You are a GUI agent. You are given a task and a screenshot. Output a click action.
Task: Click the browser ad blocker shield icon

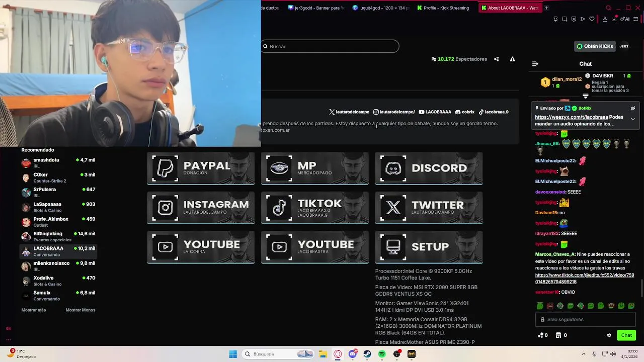pos(574,19)
